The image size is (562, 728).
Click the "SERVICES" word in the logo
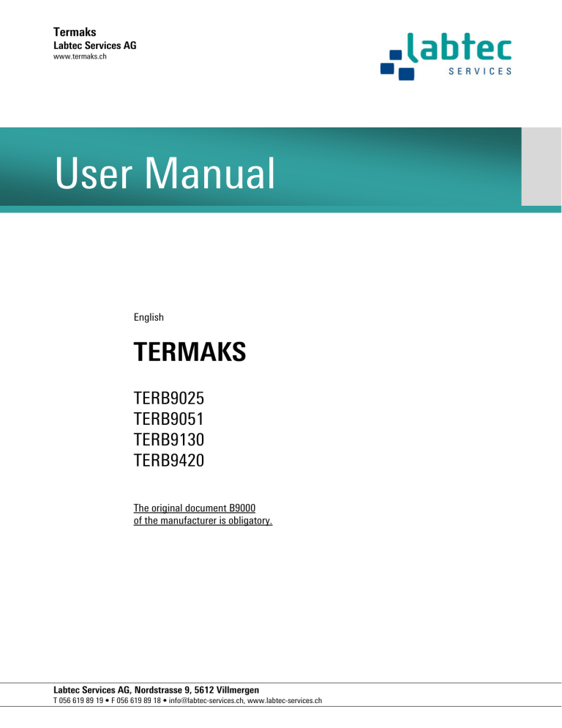pyautogui.click(x=480, y=71)
